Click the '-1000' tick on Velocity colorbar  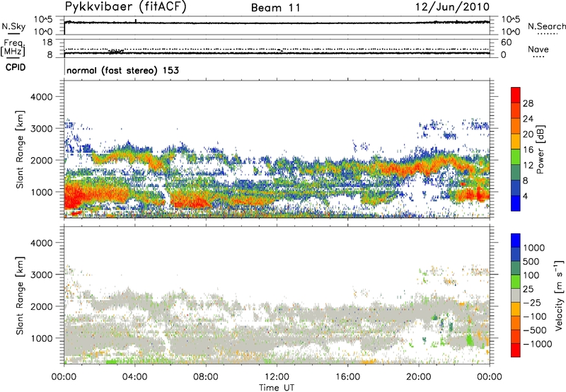(x=538, y=344)
